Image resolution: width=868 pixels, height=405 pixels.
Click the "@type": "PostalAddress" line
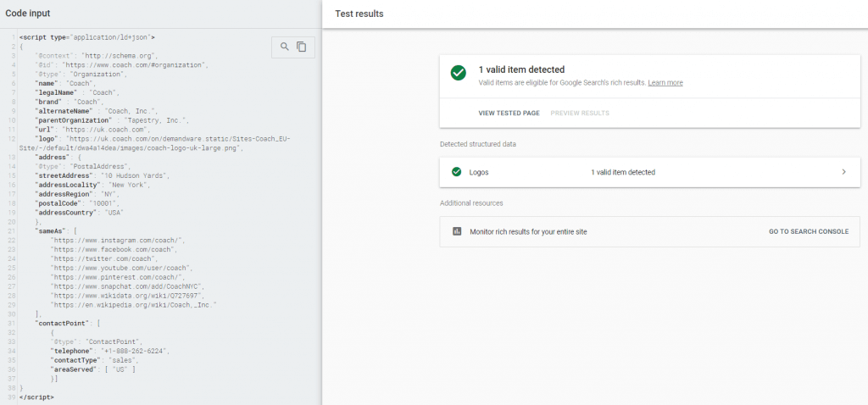(83, 167)
